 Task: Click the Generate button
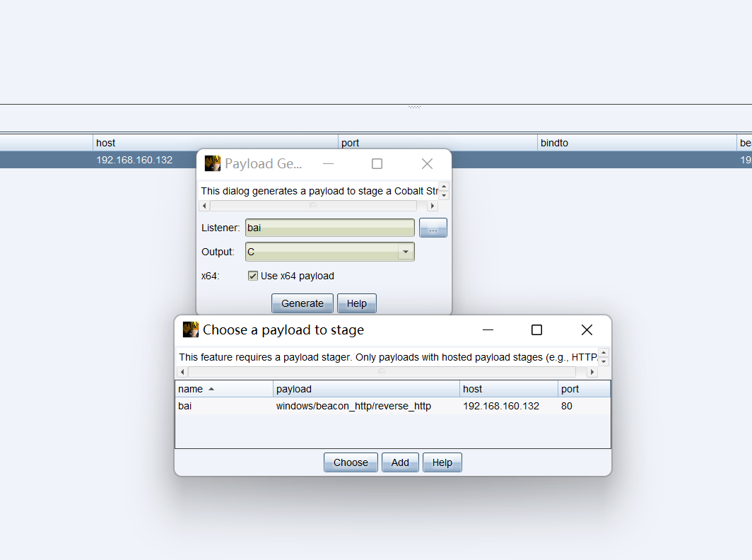(x=302, y=303)
